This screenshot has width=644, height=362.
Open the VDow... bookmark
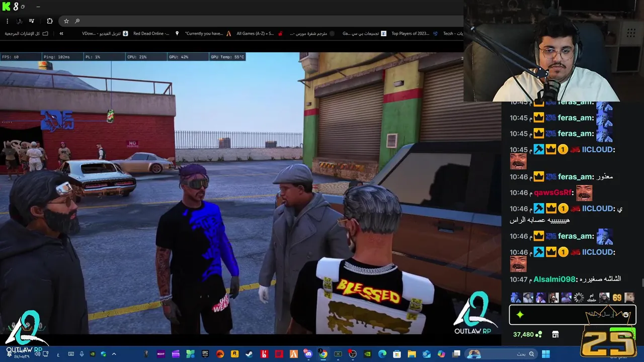click(x=105, y=34)
